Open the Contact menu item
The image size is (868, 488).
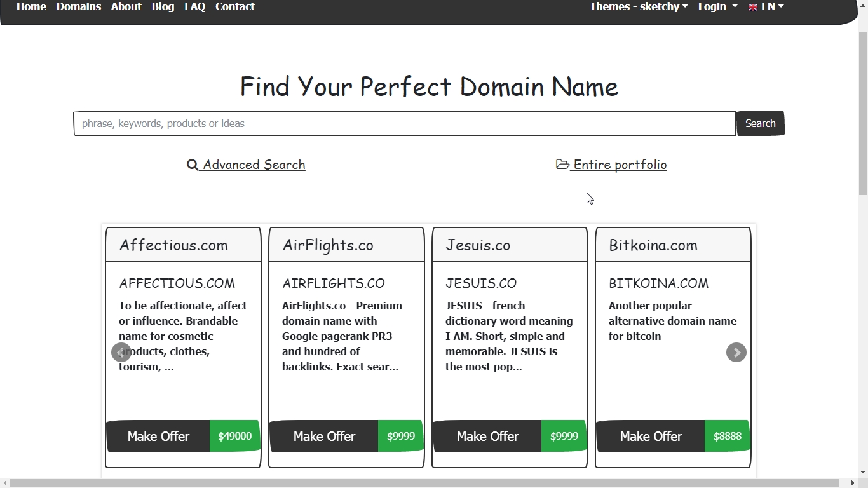click(235, 6)
